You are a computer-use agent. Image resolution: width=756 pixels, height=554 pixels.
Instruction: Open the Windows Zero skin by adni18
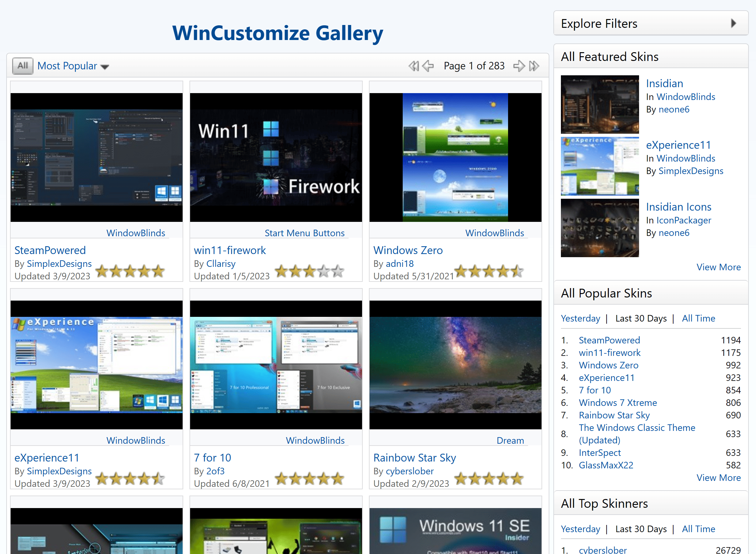coord(408,250)
